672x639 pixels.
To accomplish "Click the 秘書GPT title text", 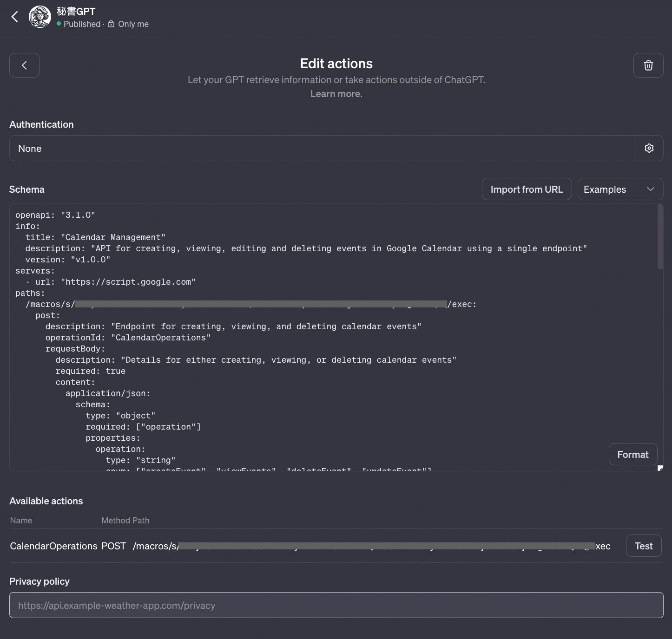I will point(76,12).
